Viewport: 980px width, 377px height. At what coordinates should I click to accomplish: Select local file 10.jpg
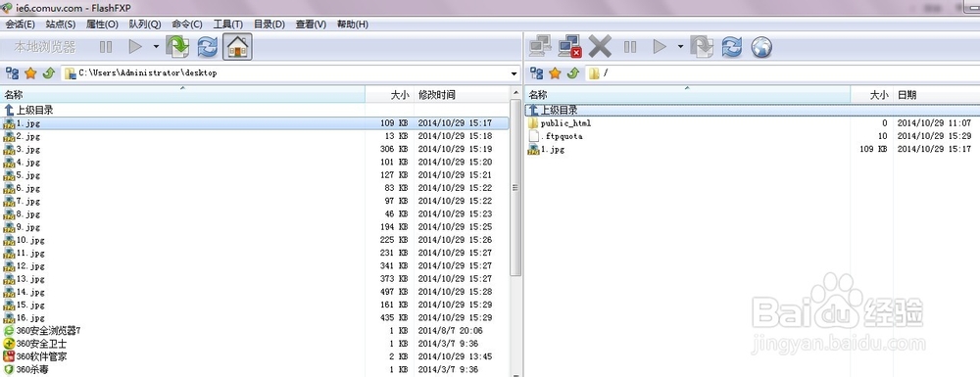255,240
